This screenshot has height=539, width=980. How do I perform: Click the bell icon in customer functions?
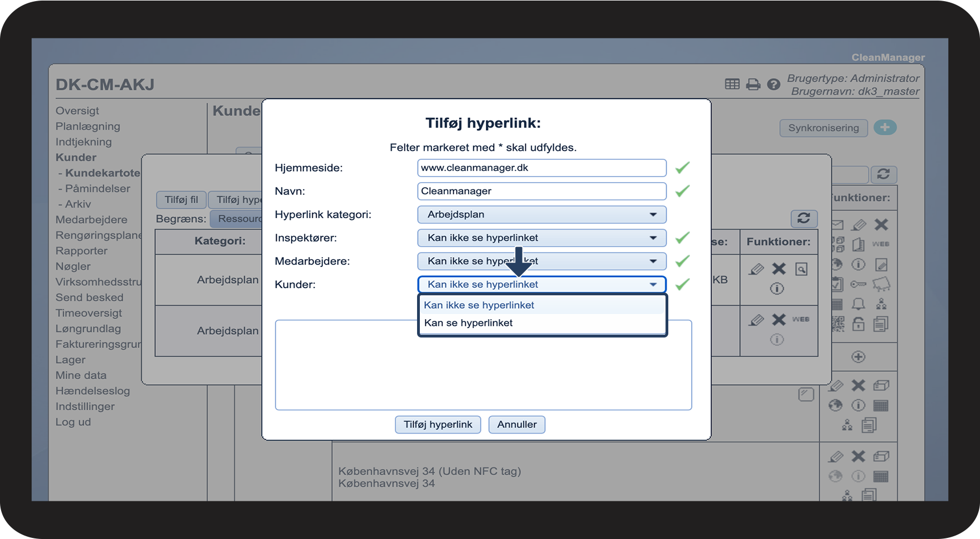859,304
